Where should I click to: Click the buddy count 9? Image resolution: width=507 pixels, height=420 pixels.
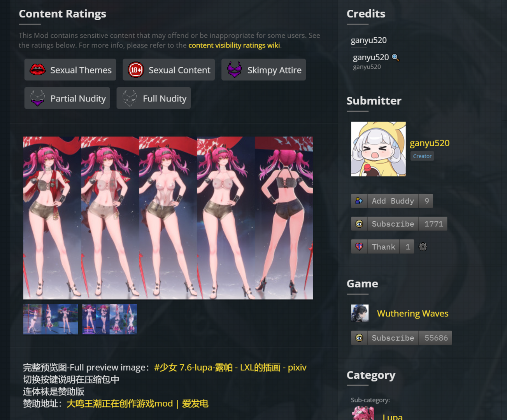pyautogui.click(x=426, y=201)
